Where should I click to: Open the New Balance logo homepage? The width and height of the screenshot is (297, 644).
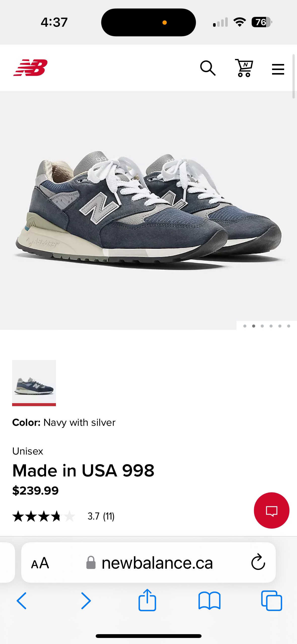click(30, 68)
